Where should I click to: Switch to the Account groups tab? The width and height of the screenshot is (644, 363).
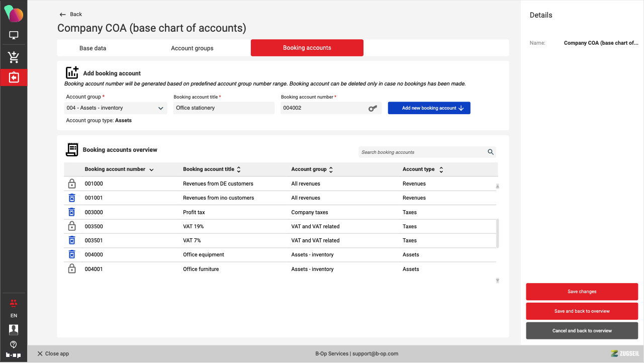pyautogui.click(x=192, y=48)
